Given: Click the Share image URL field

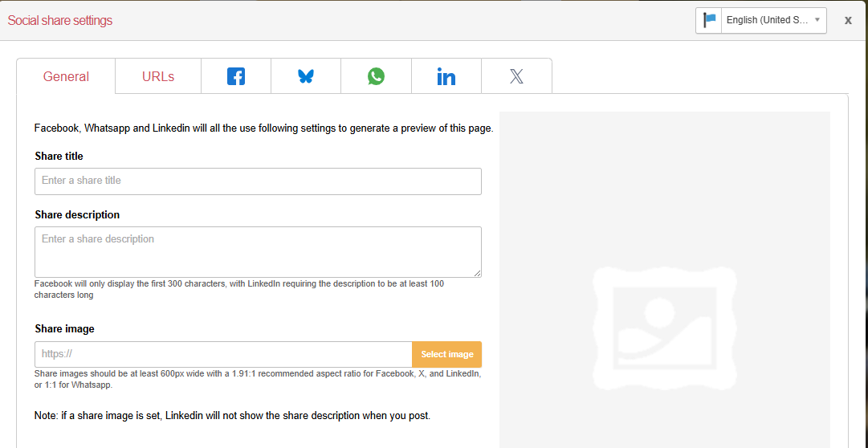Looking at the screenshot, I should pyautogui.click(x=223, y=354).
